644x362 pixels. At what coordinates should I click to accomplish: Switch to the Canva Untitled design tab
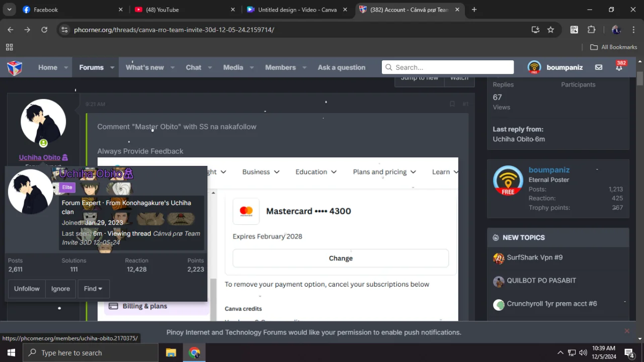pyautogui.click(x=297, y=10)
